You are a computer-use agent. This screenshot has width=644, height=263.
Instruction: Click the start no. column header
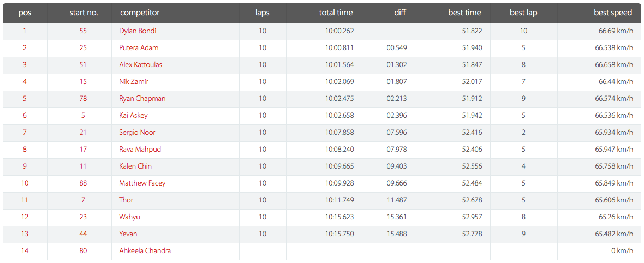[x=84, y=13]
